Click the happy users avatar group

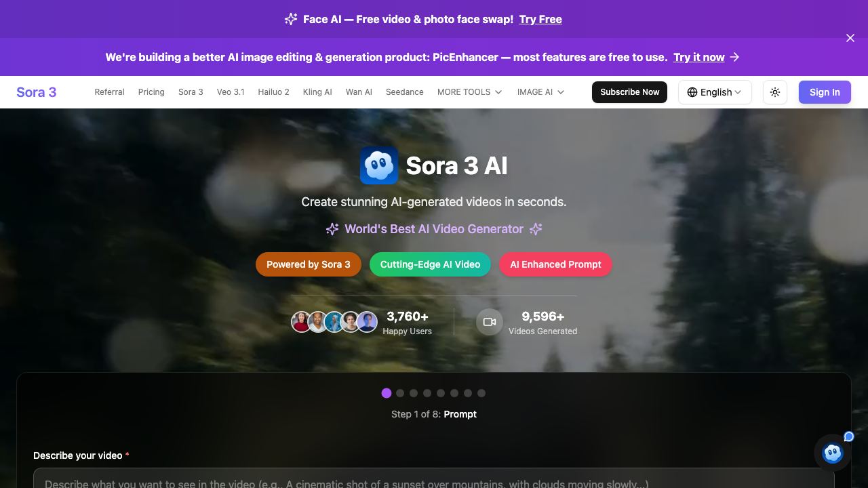334,322
